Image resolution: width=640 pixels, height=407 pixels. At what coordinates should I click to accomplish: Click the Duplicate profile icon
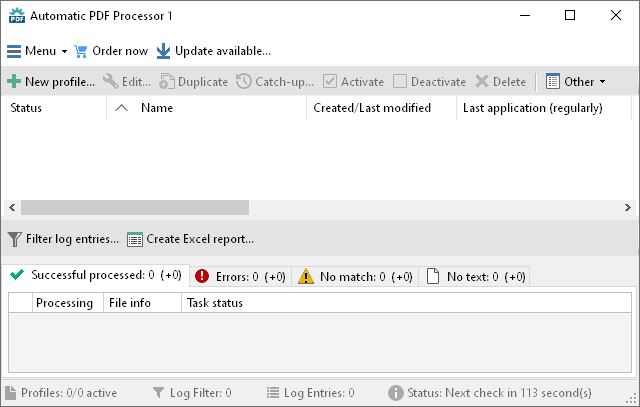[x=167, y=82]
